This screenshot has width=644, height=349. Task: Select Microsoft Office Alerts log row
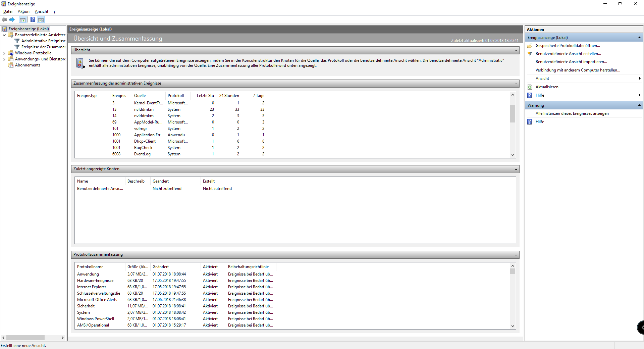175,300
